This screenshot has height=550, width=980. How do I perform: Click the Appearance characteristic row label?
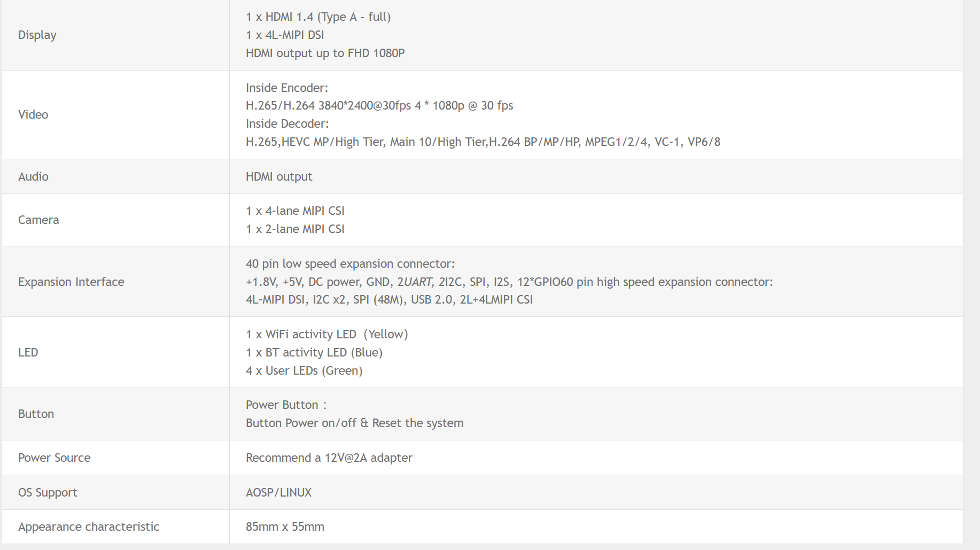click(89, 526)
